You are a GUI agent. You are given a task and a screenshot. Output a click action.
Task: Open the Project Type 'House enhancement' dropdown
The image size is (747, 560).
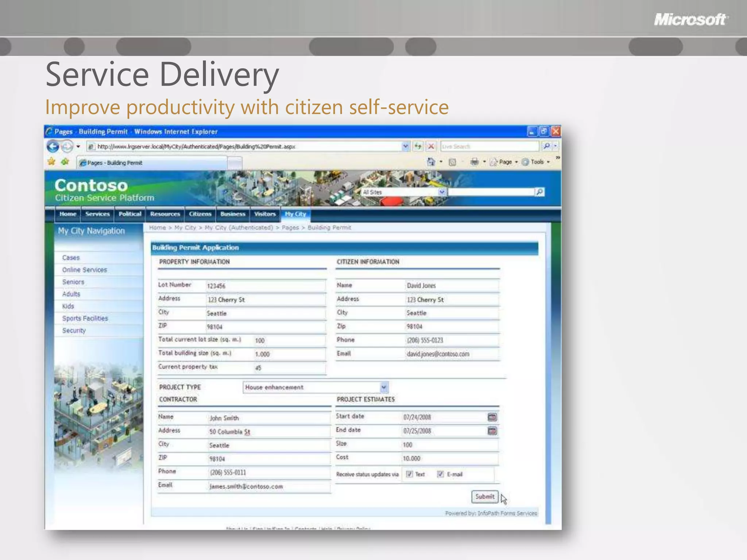(x=384, y=387)
